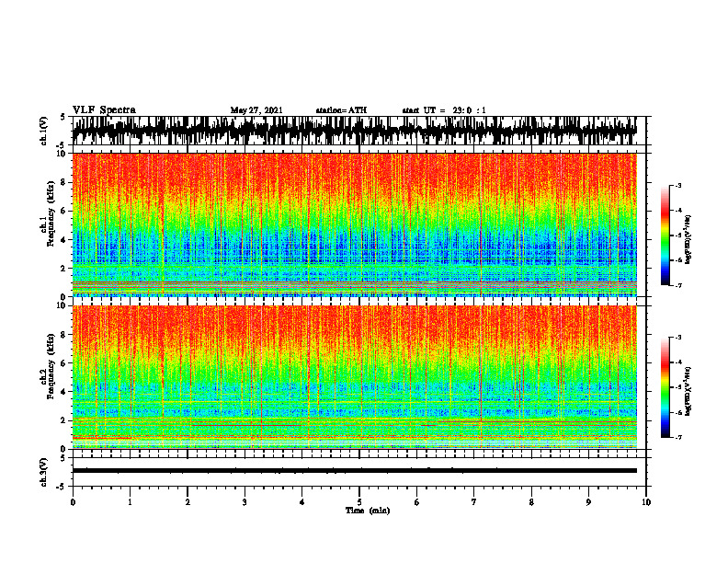Click time axis tick label "10"
Image resolution: width=728 pixels, height=563 pixels.
646,502
